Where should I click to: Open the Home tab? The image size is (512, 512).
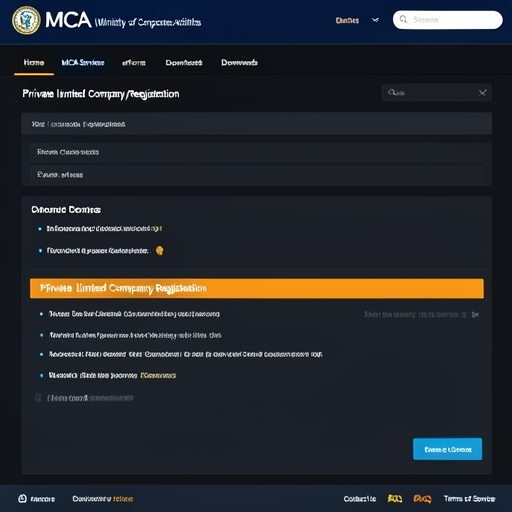(x=34, y=63)
